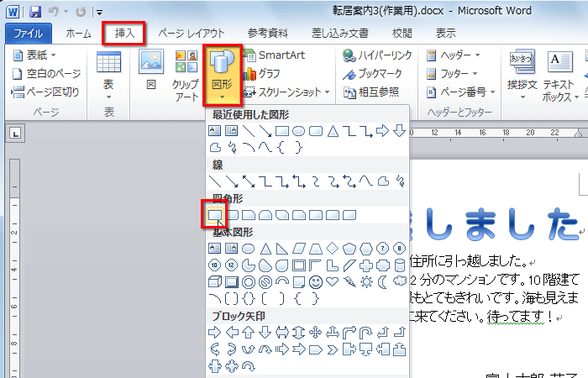The width and height of the screenshot is (588, 378).
Task: Select the scribble shape under 線
Action: click(400, 181)
